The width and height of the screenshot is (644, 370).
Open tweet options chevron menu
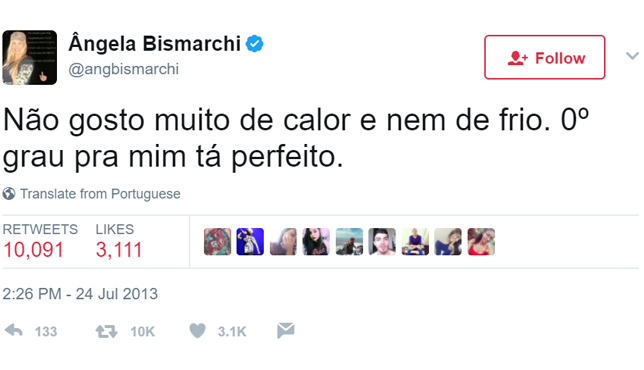point(632,56)
